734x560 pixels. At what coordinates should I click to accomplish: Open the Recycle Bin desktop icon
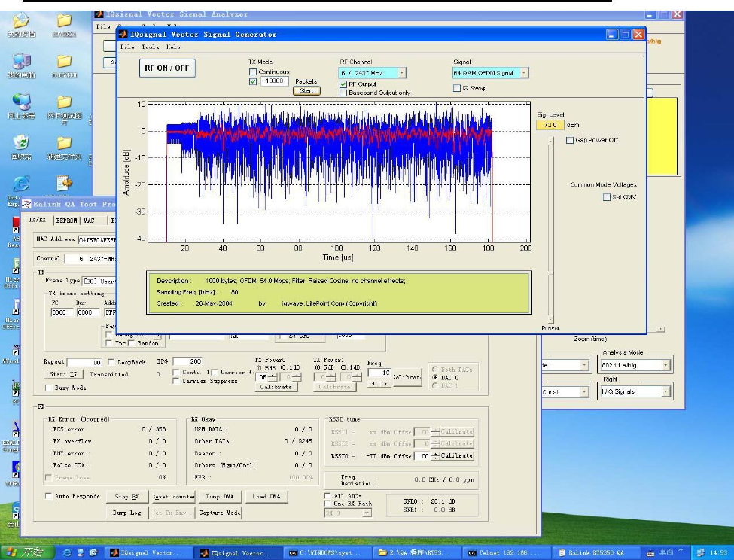click(21, 143)
